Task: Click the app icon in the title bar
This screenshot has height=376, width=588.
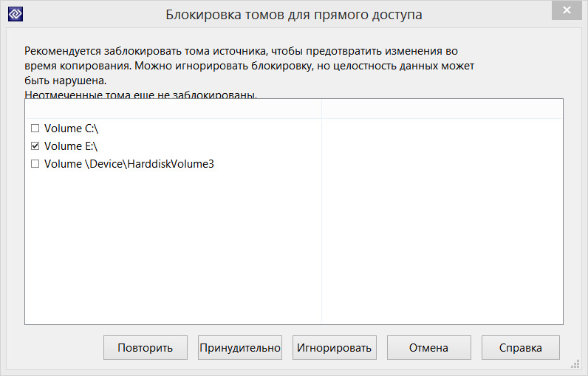Action: coord(13,13)
